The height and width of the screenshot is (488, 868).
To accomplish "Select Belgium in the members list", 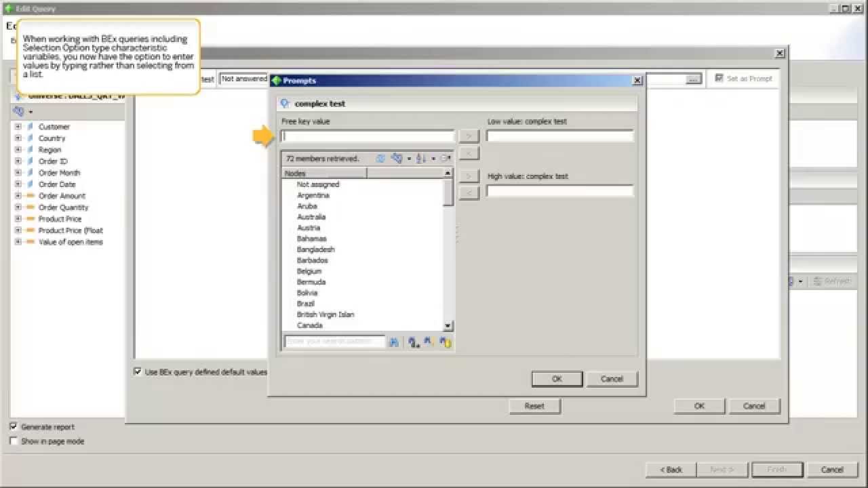I will tap(309, 271).
